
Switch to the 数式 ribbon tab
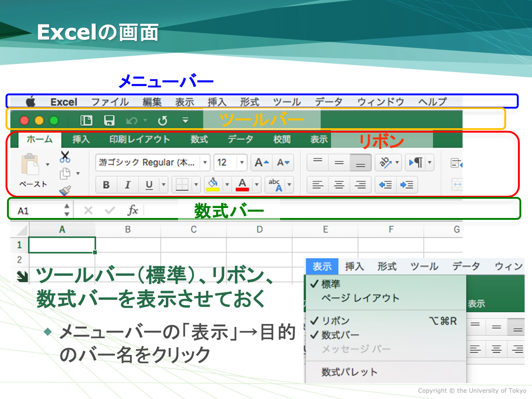tap(199, 139)
